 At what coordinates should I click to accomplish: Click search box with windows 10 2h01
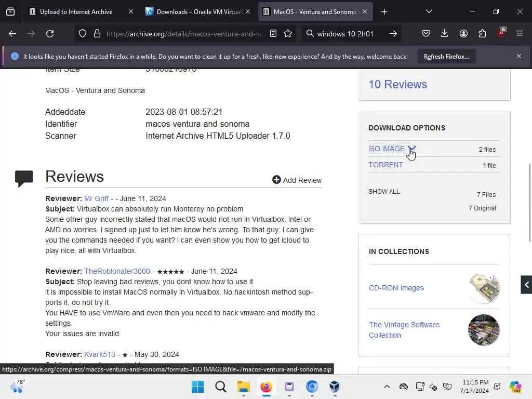[x=345, y=34]
